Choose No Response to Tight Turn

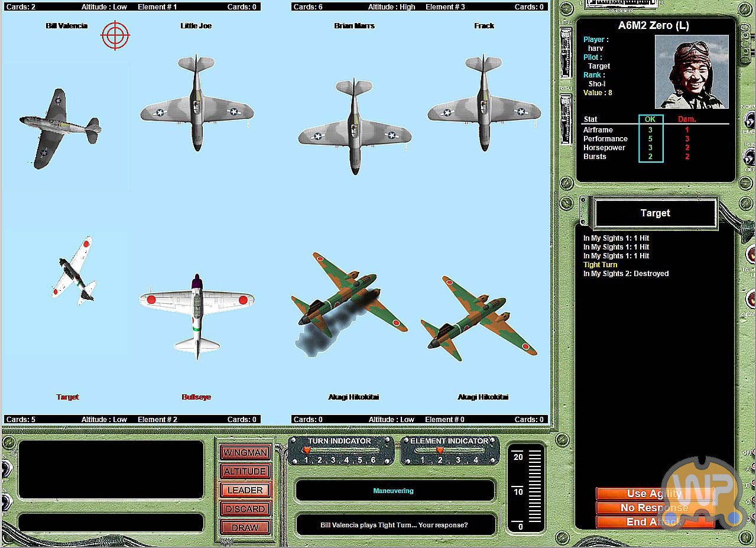tap(654, 508)
